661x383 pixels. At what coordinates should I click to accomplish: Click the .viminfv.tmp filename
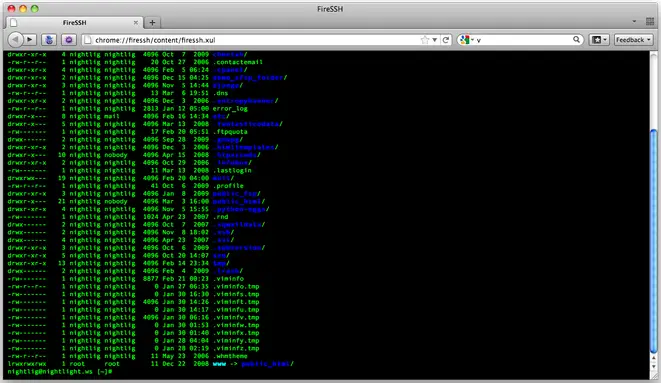[x=236, y=317]
